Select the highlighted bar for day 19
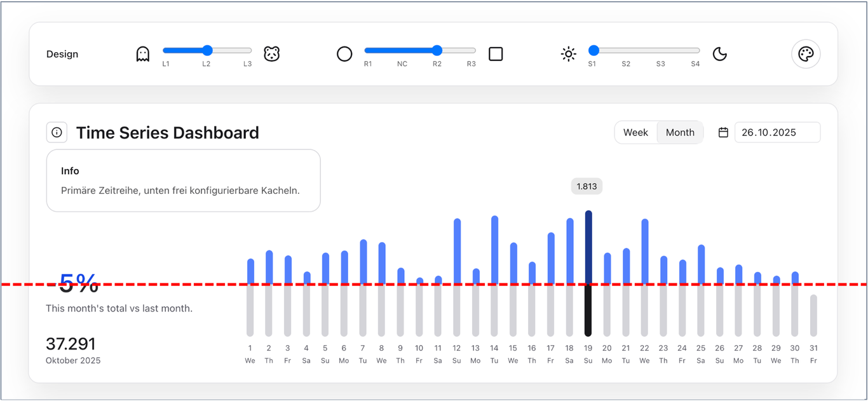Image resolution: width=868 pixels, height=401 pixels. (588, 273)
